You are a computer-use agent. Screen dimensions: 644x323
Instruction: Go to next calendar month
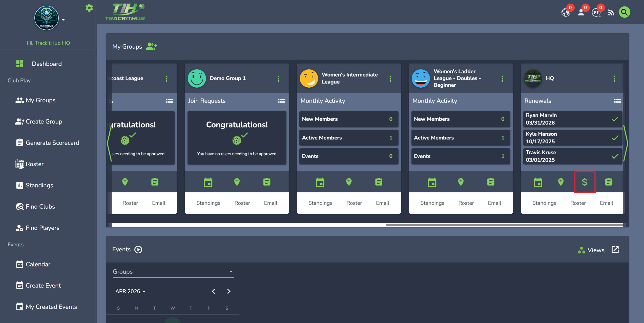[x=229, y=291]
